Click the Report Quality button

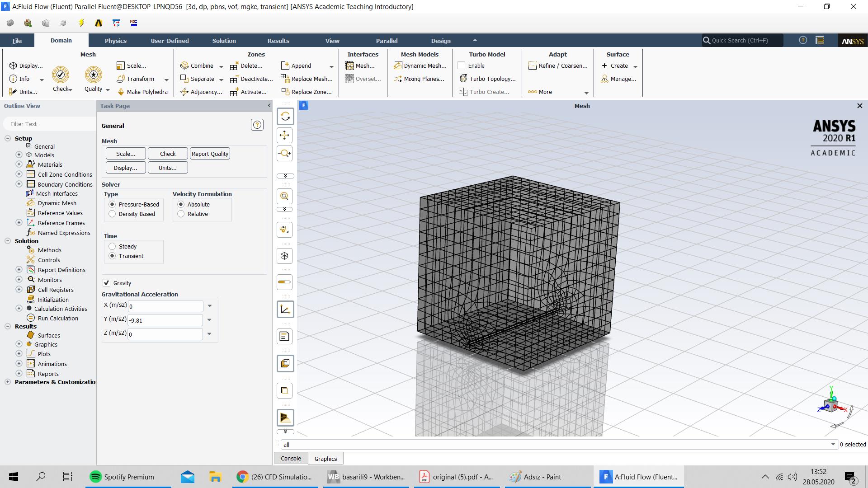coord(209,153)
